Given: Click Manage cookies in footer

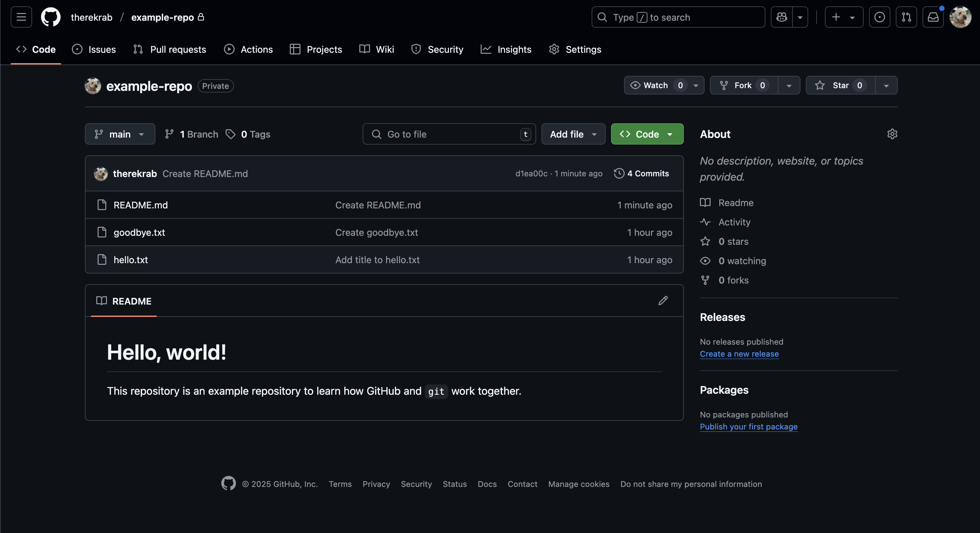Looking at the screenshot, I should click(x=579, y=484).
